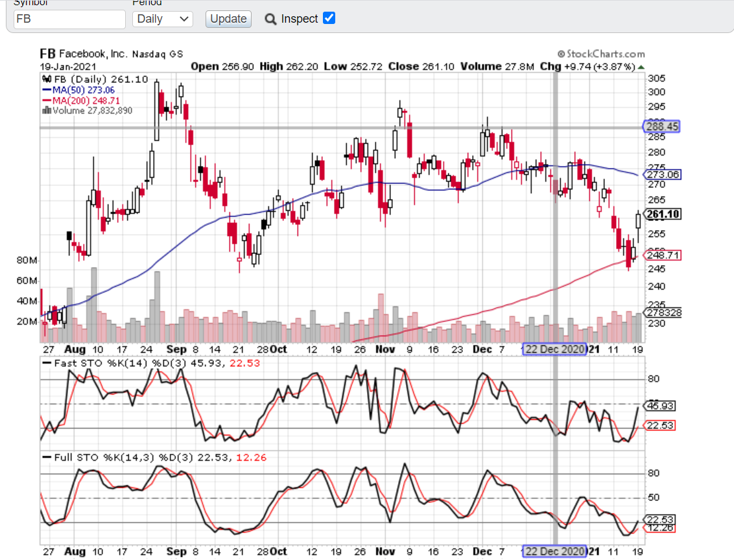Click the Volume 27.8M header value

coord(497,66)
